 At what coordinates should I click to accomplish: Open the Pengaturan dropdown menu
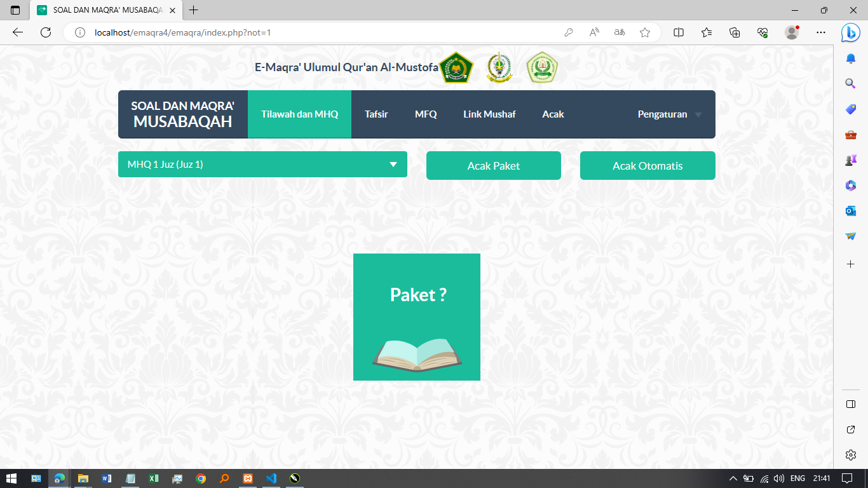coord(669,114)
